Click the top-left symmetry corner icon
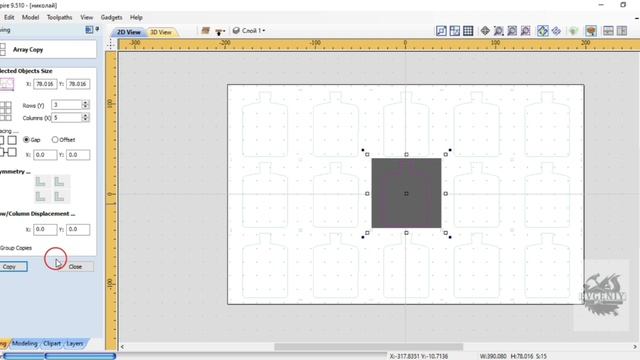Viewport: 640px width, 360px height. 40,182
